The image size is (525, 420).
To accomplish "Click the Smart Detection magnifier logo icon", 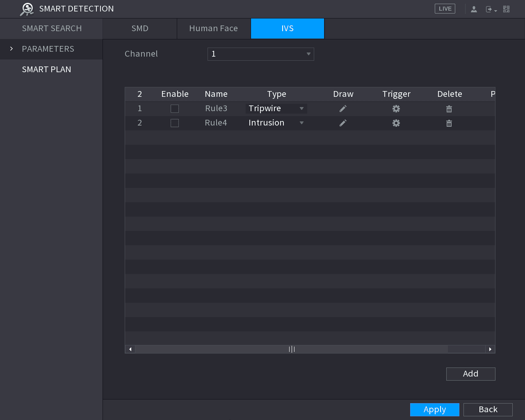I will click(x=27, y=9).
